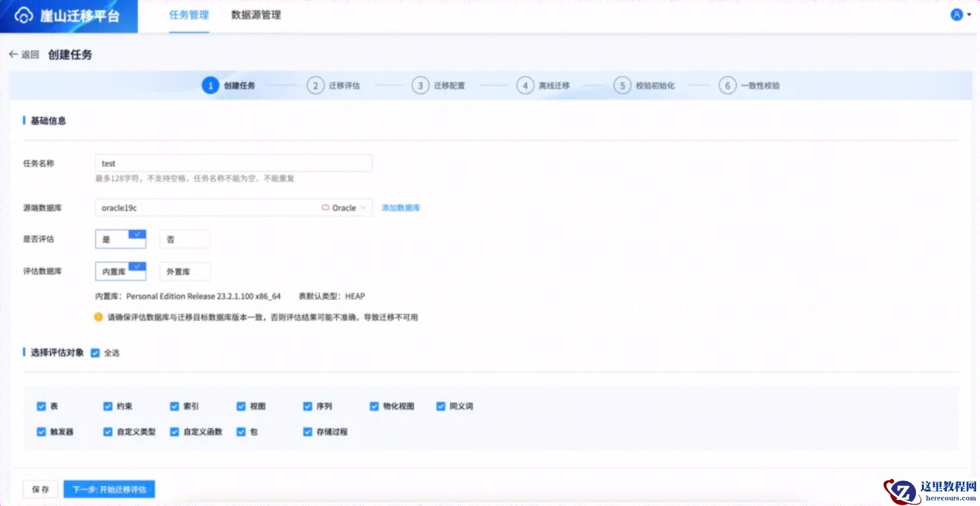Image resolution: width=980 pixels, height=506 pixels.
Task: Click the 是否评估 field label
Action: [38, 239]
